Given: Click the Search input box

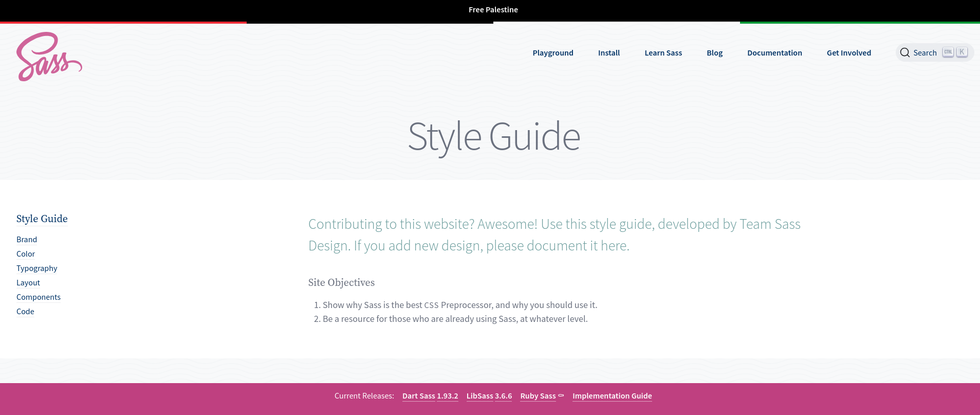Looking at the screenshot, I should tap(925, 53).
